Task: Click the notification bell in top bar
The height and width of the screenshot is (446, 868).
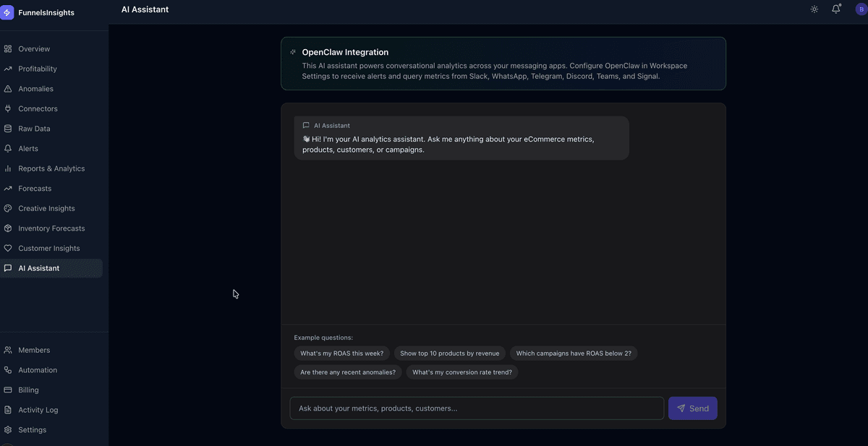Action: pos(836,9)
